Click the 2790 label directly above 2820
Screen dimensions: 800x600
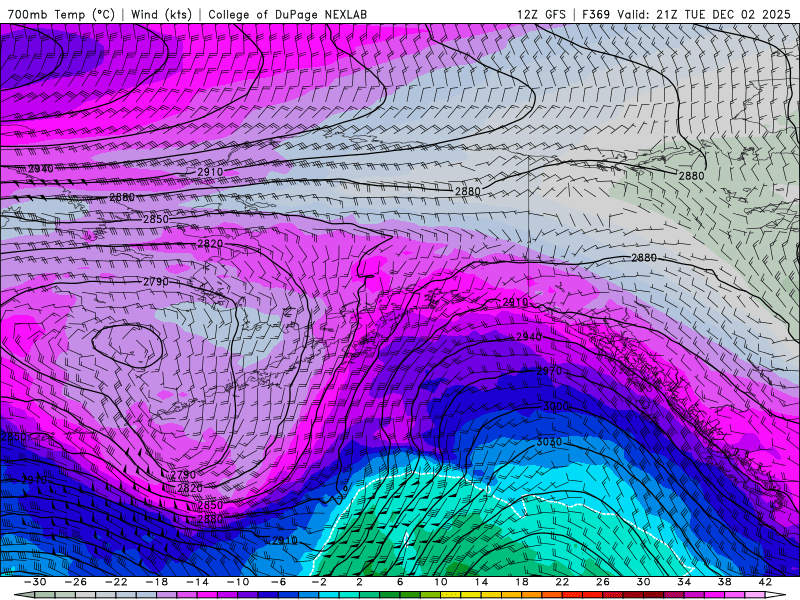tap(183, 475)
